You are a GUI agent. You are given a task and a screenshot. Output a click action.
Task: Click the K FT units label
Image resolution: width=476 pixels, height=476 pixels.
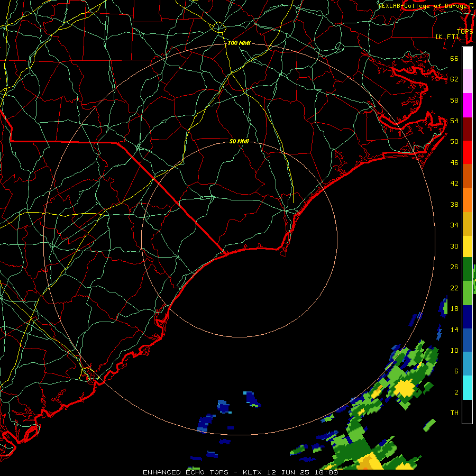coord(447,36)
